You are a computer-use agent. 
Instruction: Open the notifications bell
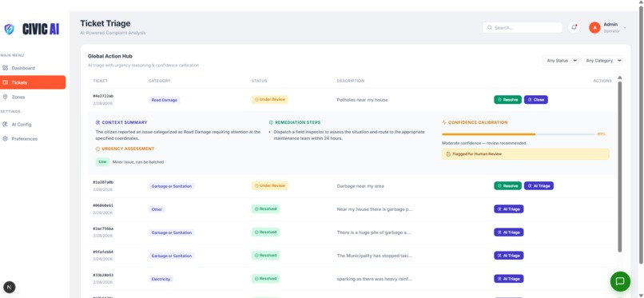574,27
